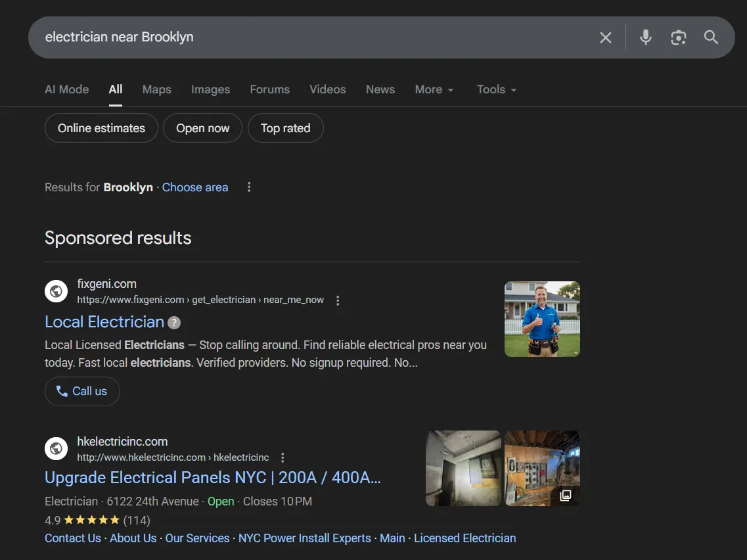Open search by image camera icon
747x560 pixels.
[x=679, y=37]
